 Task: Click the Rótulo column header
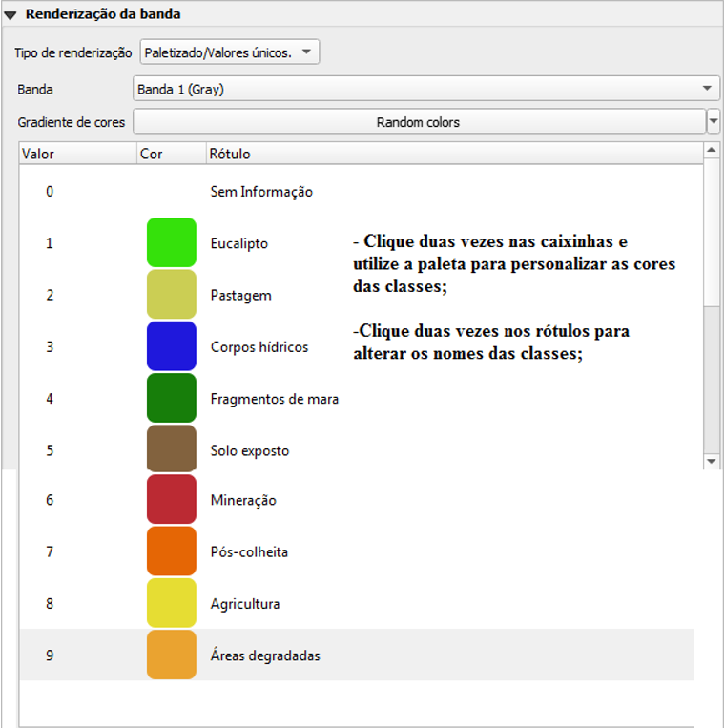click(x=454, y=154)
